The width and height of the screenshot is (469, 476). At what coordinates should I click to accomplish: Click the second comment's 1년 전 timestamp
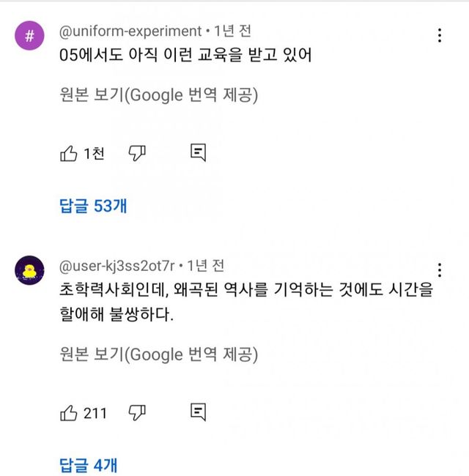tap(206, 266)
